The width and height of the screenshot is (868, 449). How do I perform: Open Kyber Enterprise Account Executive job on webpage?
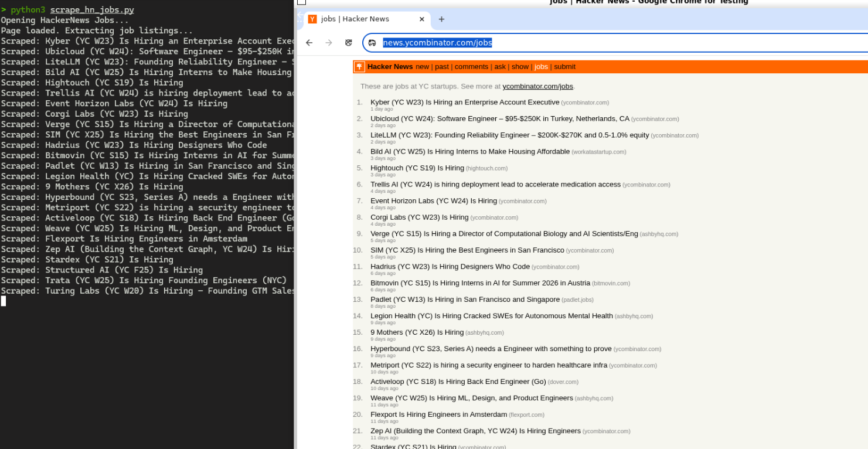click(465, 103)
